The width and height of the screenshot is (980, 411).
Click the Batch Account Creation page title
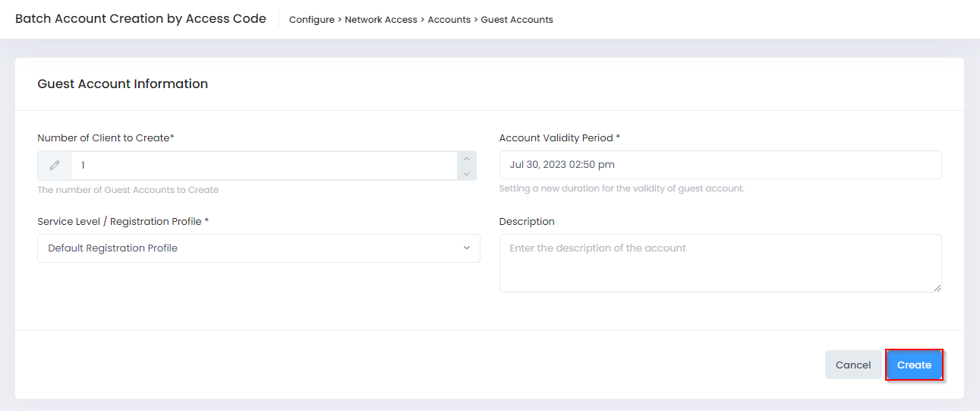point(140,19)
